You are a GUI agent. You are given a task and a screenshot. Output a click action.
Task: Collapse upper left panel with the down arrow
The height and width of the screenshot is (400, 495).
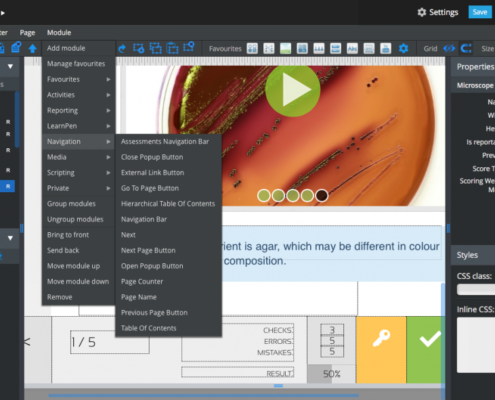pos(10,66)
